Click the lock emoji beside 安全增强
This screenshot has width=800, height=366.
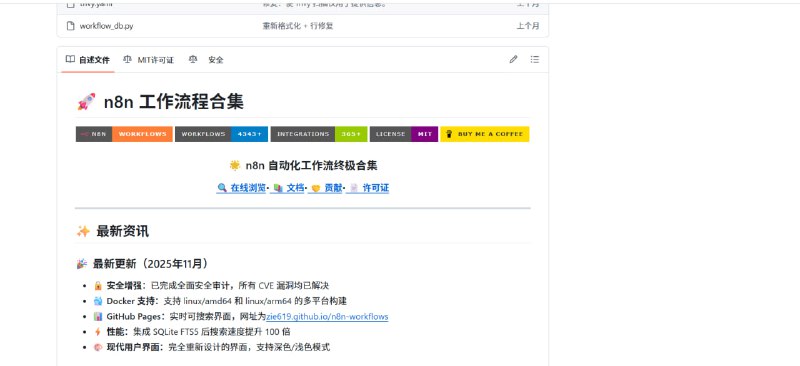click(98, 286)
